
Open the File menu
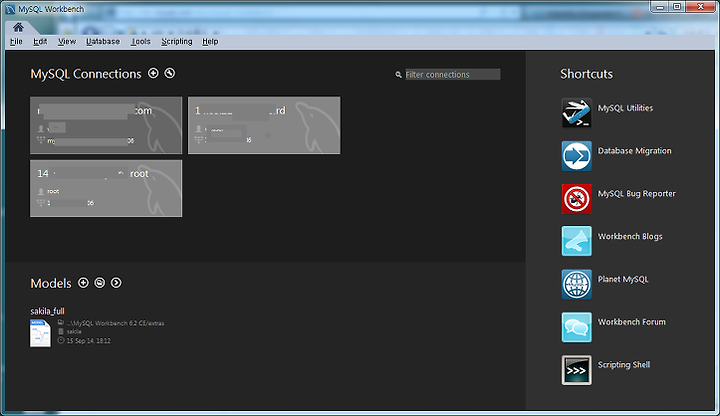point(16,41)
